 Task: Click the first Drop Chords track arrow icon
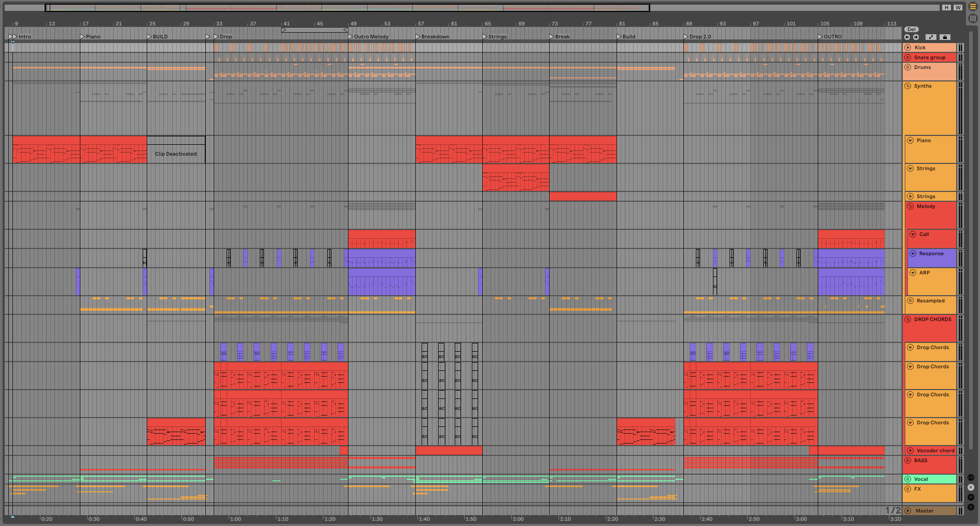coord(911,348)
